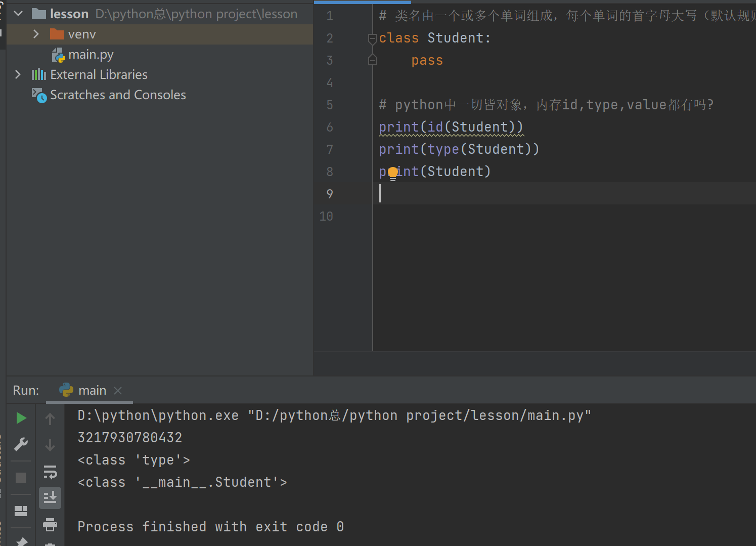Click the venv orange folder icon
This screenshot has width=756, height=546.
(x=57, y=34)
